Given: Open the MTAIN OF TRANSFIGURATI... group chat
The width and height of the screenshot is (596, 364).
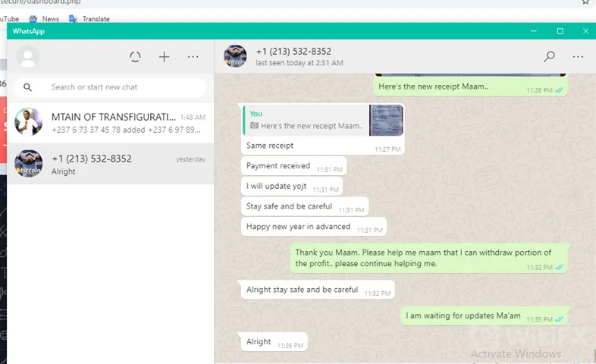Looking at the screenshot, I should 110,123.
